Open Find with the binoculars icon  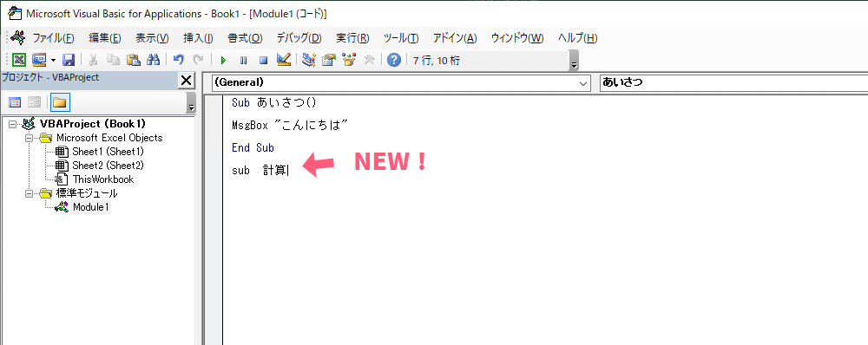pos(153,60)
